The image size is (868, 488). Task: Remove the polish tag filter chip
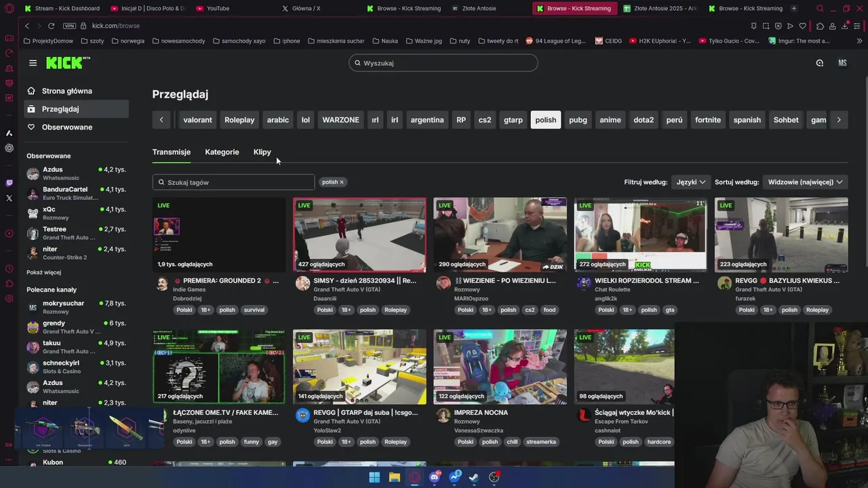coord(342,182)
